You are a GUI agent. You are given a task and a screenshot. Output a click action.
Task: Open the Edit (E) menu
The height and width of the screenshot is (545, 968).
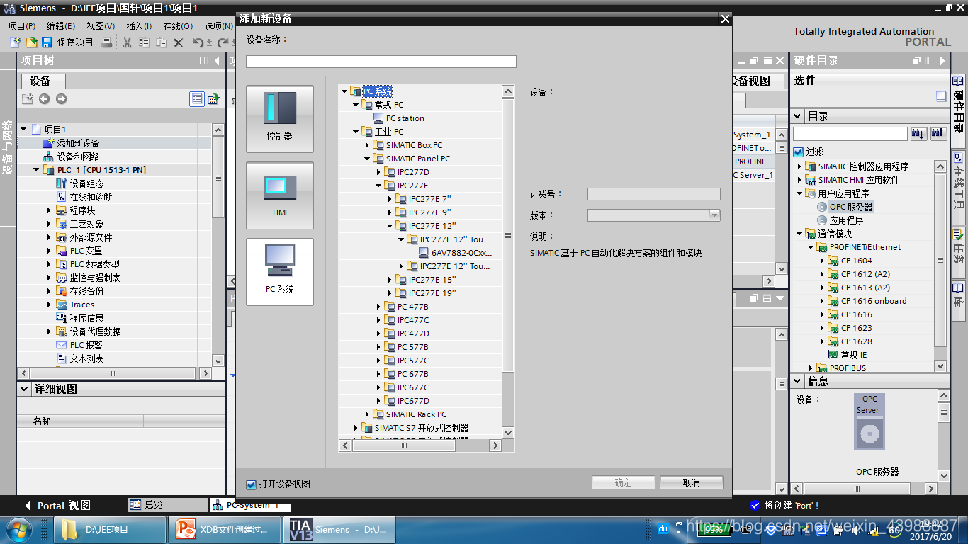tap(60, 26)
